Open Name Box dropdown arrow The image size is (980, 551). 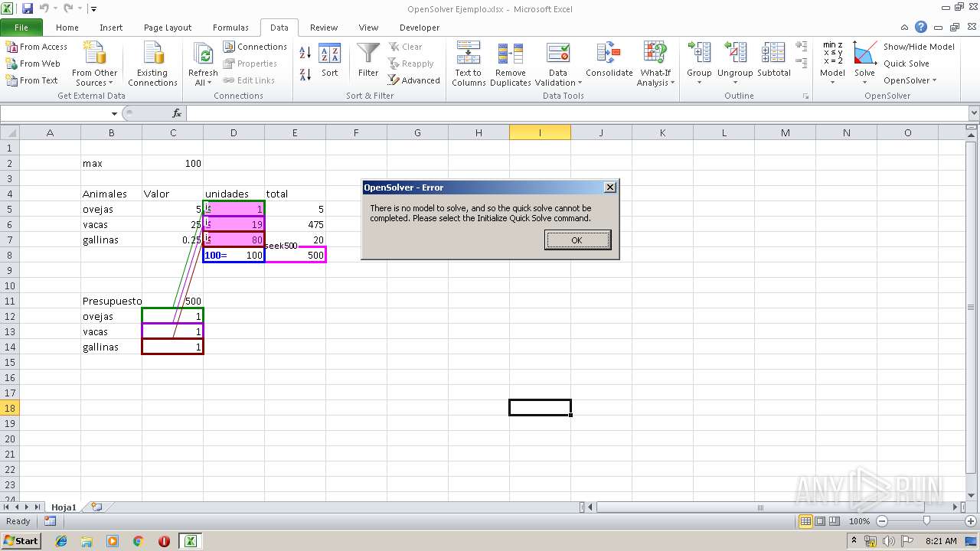[x=114, y=113]
